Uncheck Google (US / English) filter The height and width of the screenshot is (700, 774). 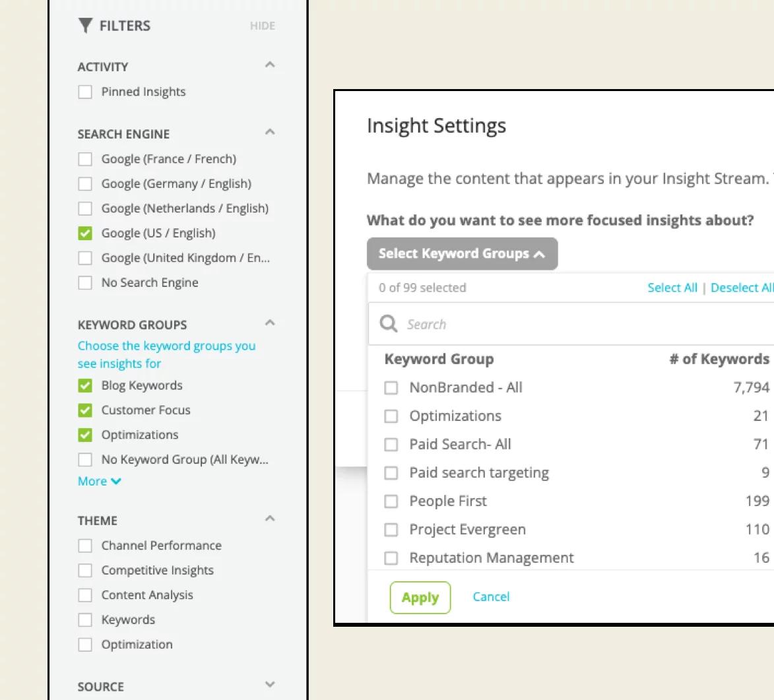pyautogui.click(x=85, y=233)
